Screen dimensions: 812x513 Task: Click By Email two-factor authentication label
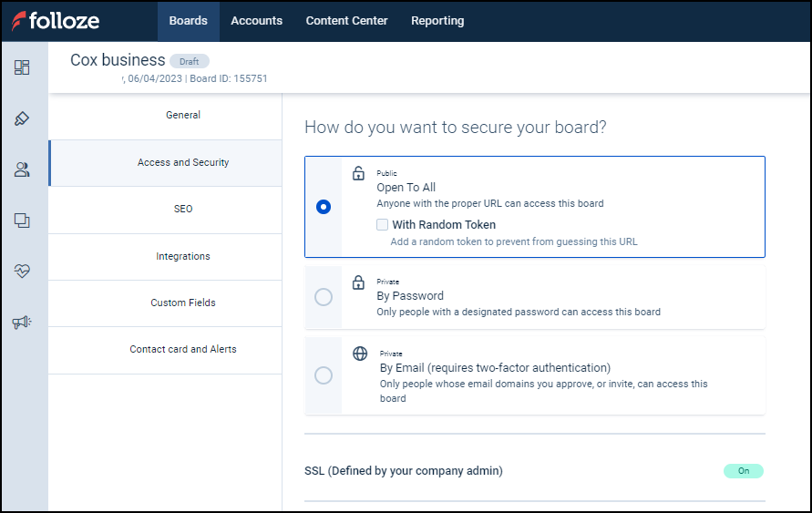point(495,368)
